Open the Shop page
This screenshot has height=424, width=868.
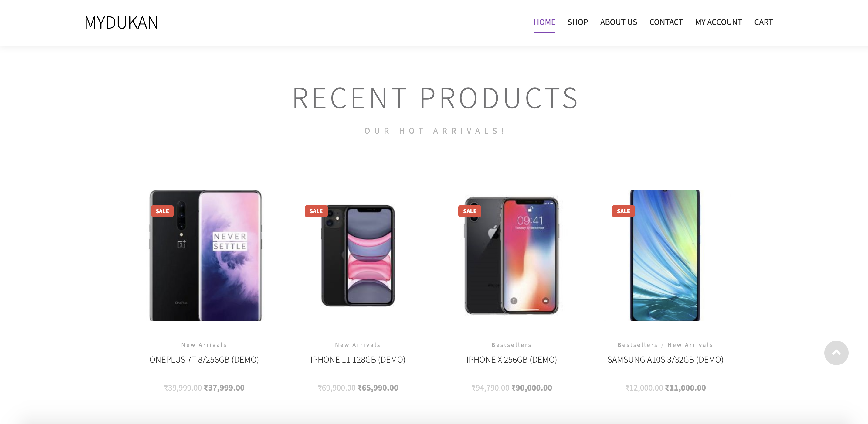tap(578, 22)
